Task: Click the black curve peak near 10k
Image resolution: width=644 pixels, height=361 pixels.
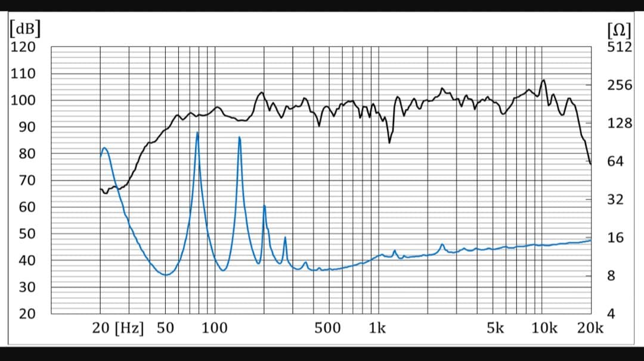Action: point(543,80)
